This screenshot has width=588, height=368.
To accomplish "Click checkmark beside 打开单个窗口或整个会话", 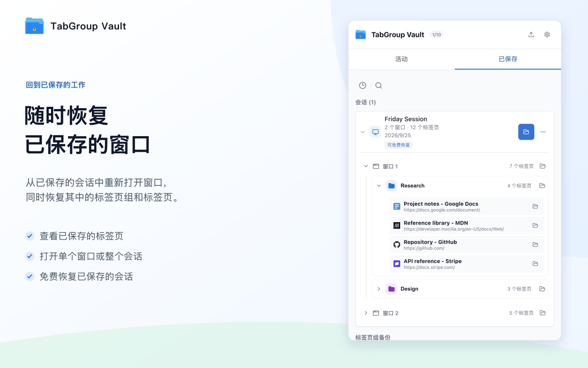I will point(30,256).
